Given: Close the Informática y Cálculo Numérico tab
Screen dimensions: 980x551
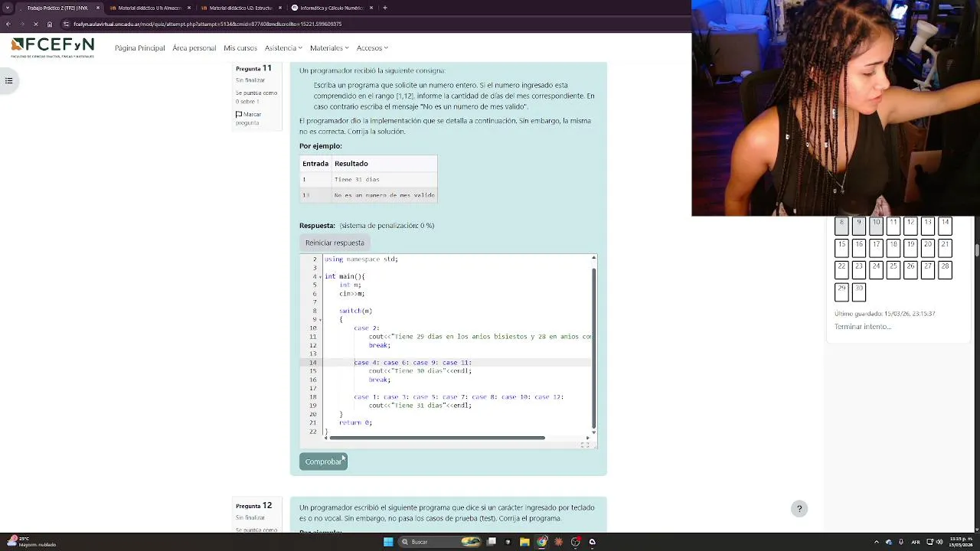Looking at the screenshot, I should point(371,8).
